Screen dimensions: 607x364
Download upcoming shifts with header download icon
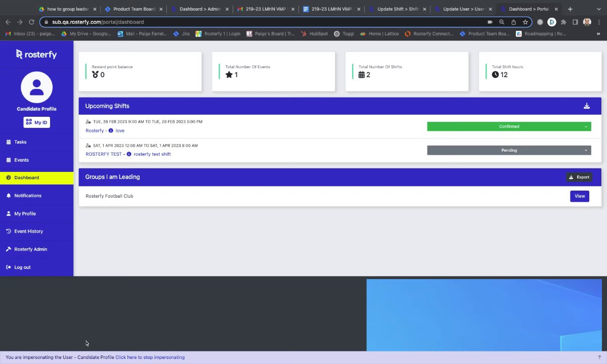(587, 106)
